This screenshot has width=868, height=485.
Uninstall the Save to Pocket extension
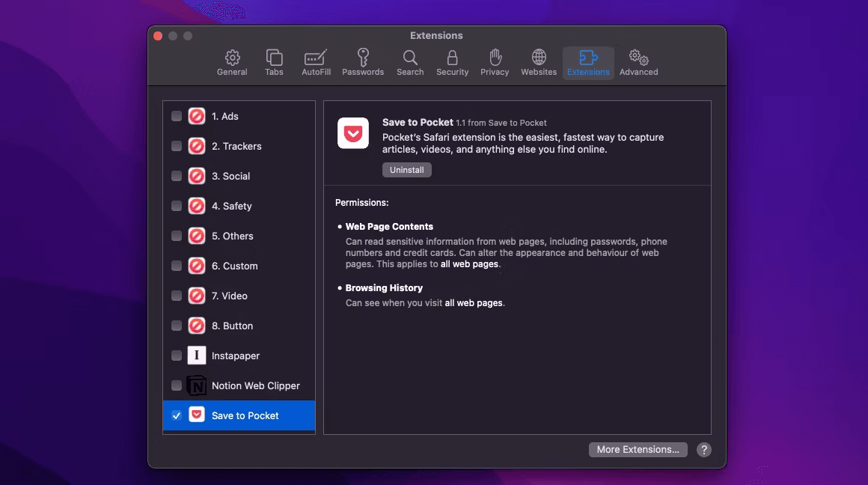pos(407,170)
